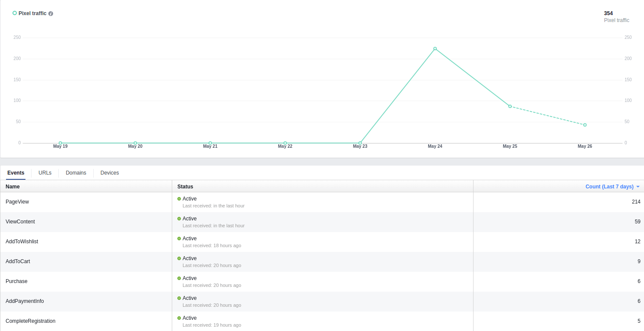644x331 pixels.
Task: Click the AddToCart event name
Action: pyautogui.click(x=18, y=261)
